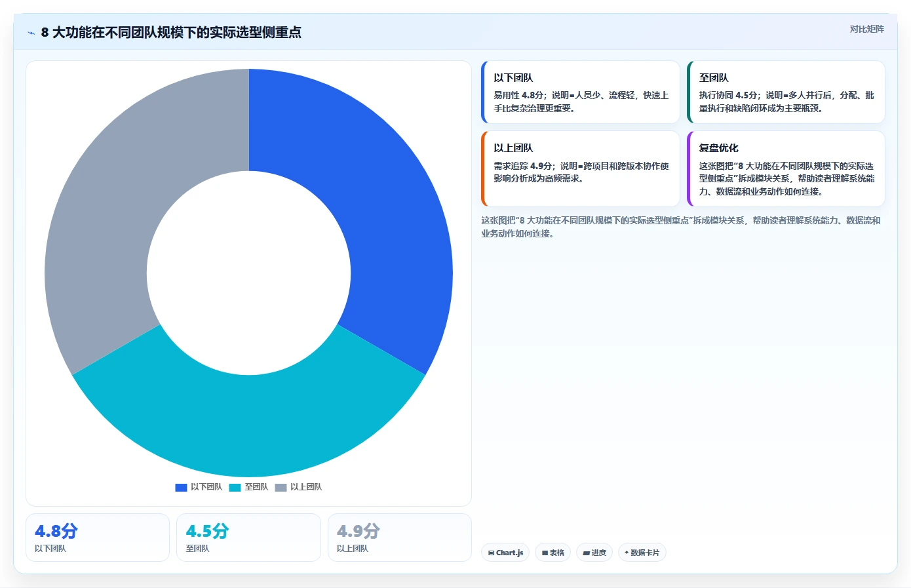The image size is (911, 588).
Task: Click the 数据卡片 tag chip
Action: pyautogui.click(x=642, y=553)
